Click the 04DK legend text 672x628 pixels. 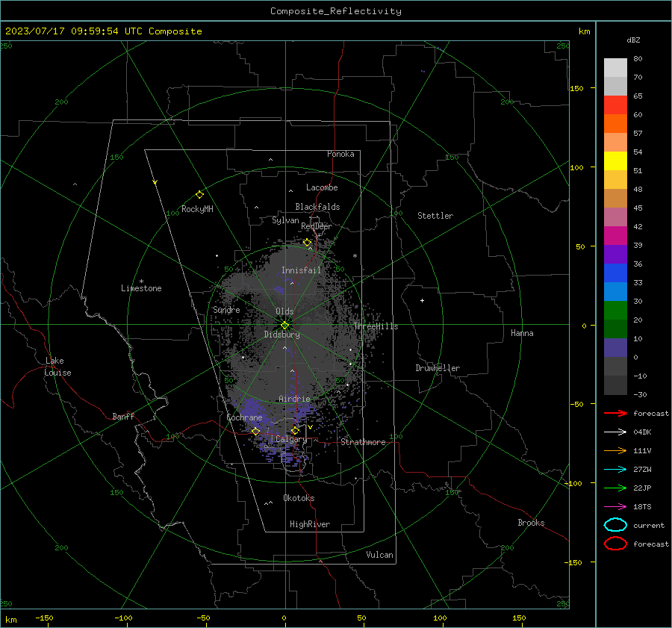pos(642,432)
